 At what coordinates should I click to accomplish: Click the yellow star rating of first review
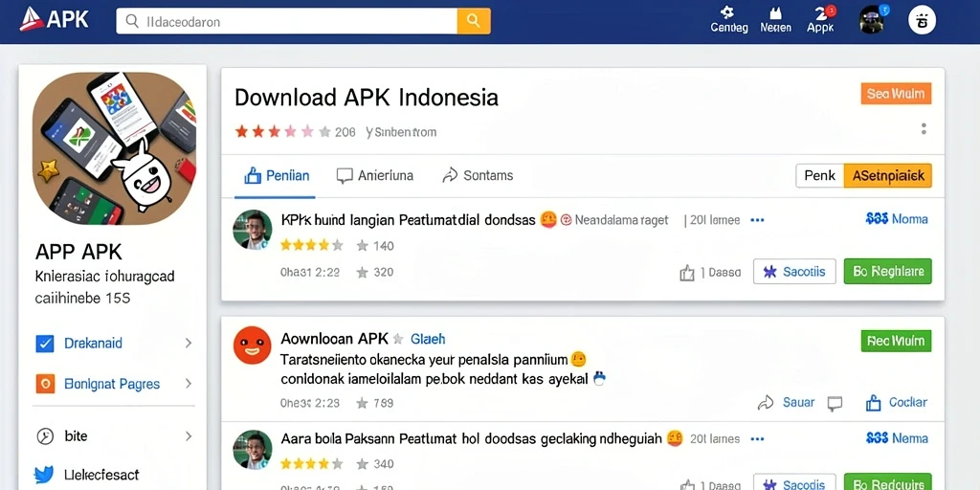(312, 245)
